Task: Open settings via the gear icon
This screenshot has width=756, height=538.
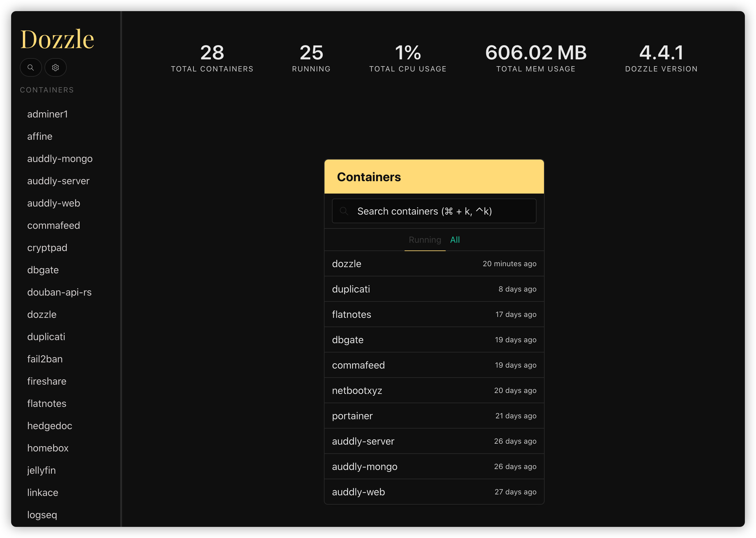Action: [56, 68]
